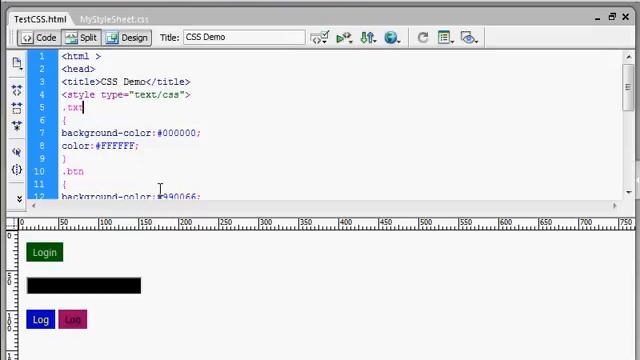
Task: Open the TestCSS.html document tab
Action: (x=40, y=19)
